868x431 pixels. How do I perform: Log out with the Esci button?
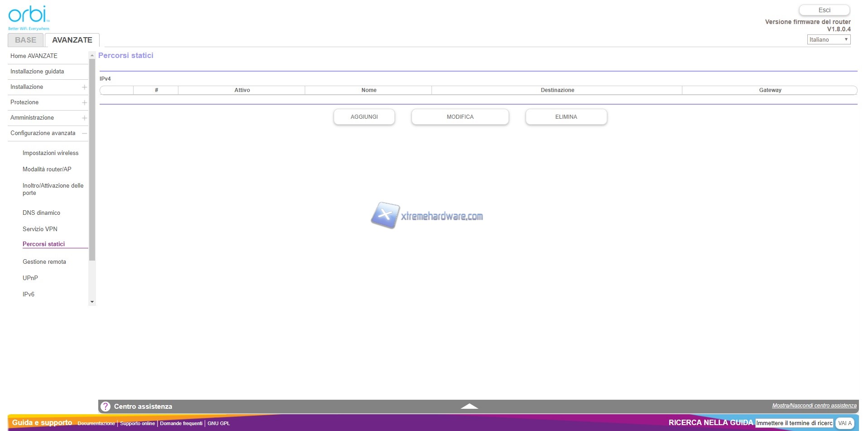(x=824, y=10)
